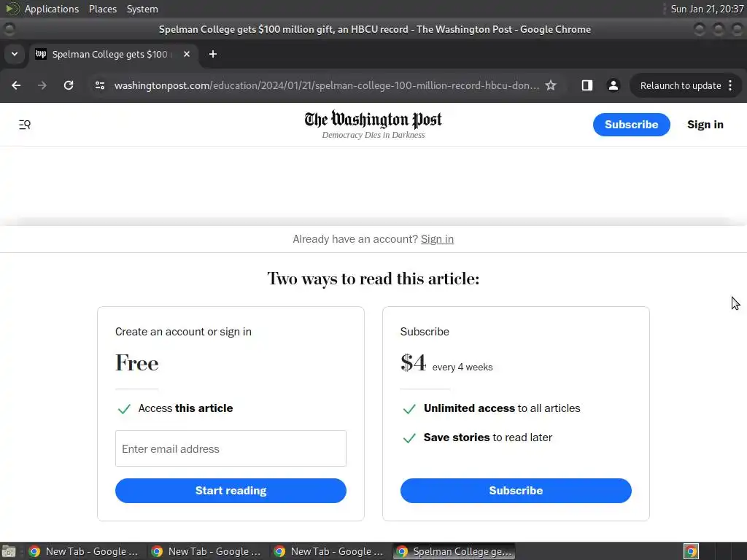Click Relaunch to update
747x560 pixels.
click(681, 86)
